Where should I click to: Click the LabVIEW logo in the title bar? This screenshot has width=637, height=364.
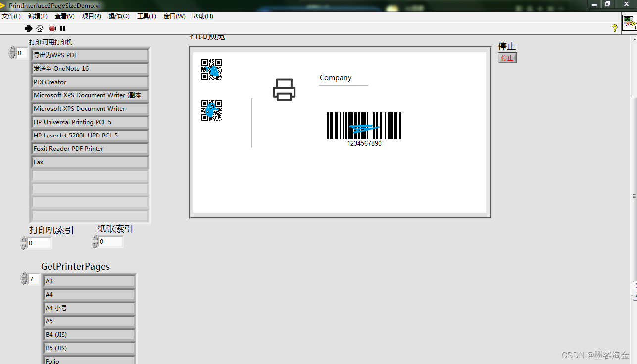(x=3, y=5)
